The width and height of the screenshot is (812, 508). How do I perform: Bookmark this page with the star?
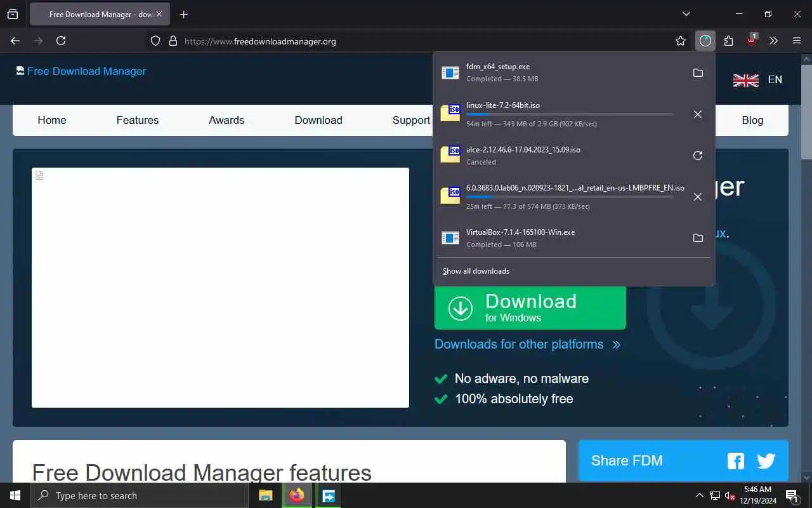point(681,41)
